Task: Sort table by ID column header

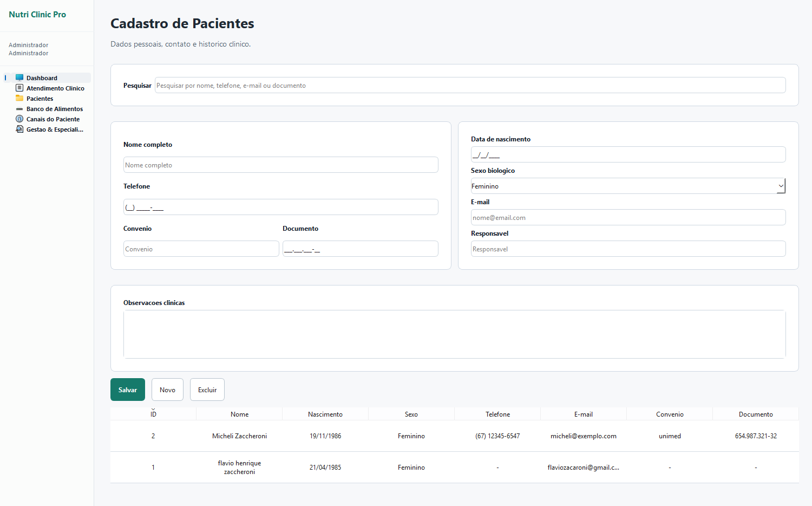Action: tap(153, 414)
